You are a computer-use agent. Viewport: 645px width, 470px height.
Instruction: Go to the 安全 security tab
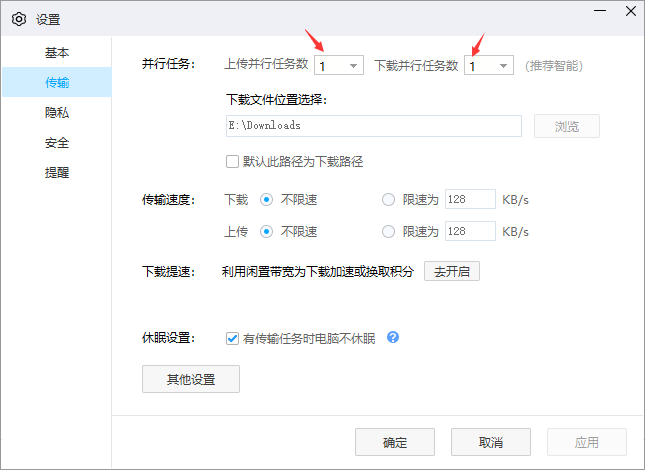coord(57,142)
